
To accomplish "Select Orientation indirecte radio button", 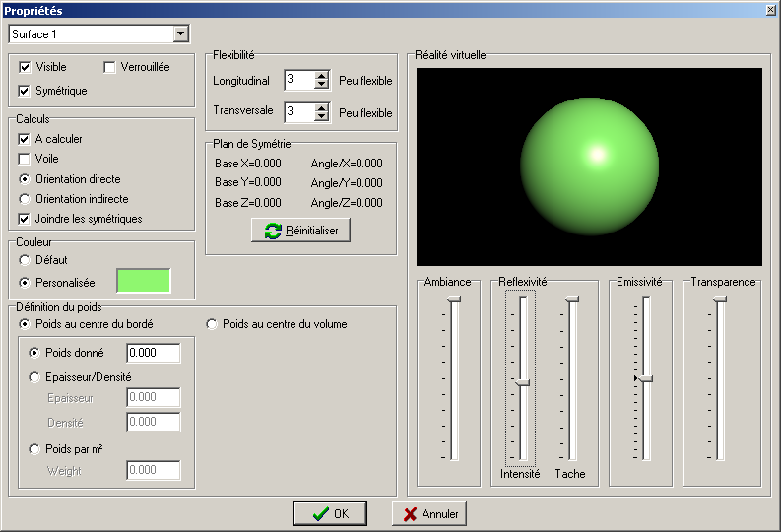I will pos(25,199).
